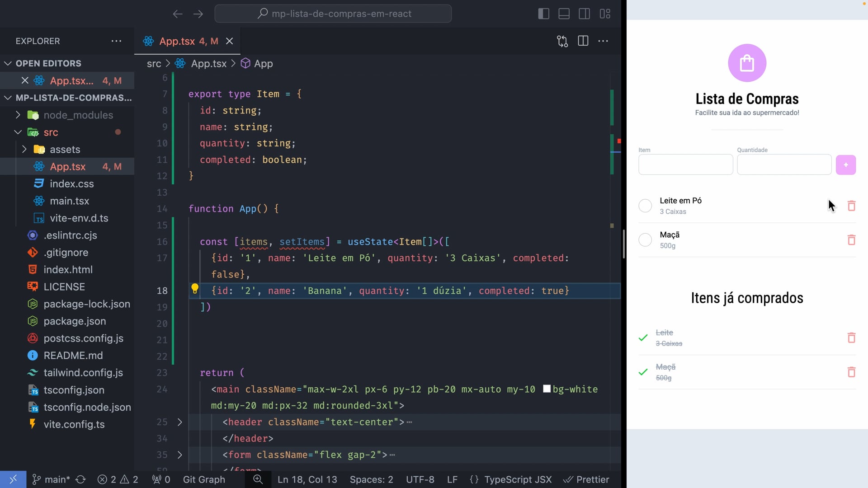Image resolution: width=868 pixels, height=488 pixels.
Task: Go forward with the right navigation arrow
Action: [x=198, y=14]
